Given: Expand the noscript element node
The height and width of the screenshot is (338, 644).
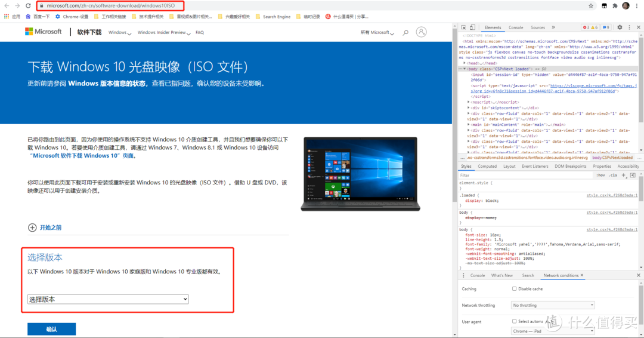Looking at the screenshot, I should point(469,102).
